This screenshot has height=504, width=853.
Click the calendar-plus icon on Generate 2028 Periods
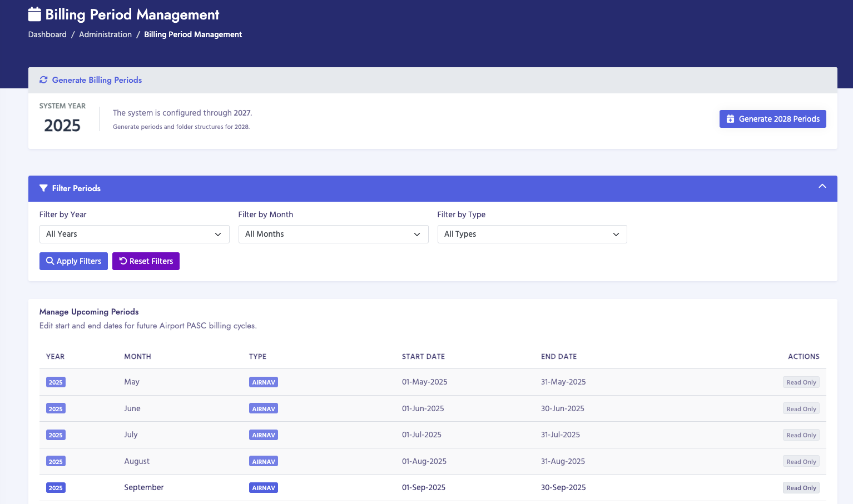point(730,118)
